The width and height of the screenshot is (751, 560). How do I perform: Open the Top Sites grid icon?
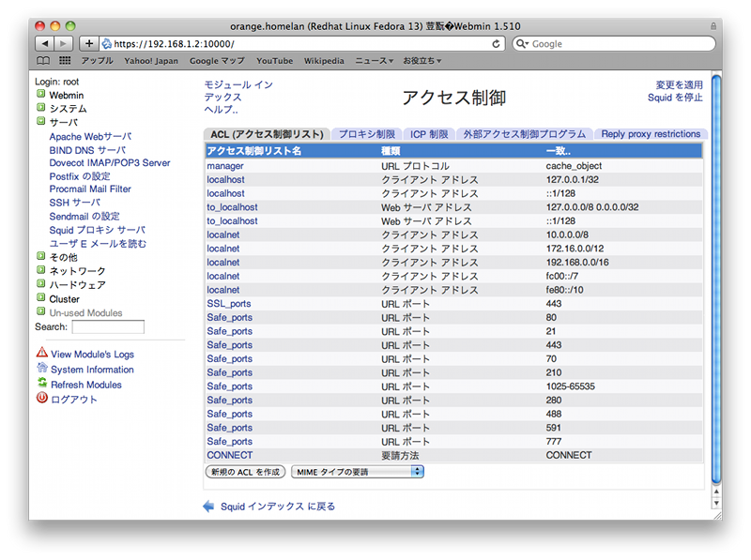pos(65,61)
